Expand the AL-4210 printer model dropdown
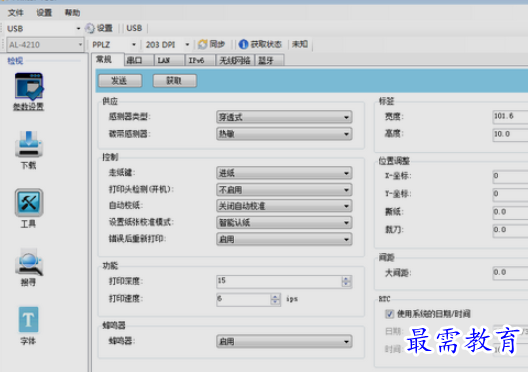528x372 pixels. [x=80, y=44]
